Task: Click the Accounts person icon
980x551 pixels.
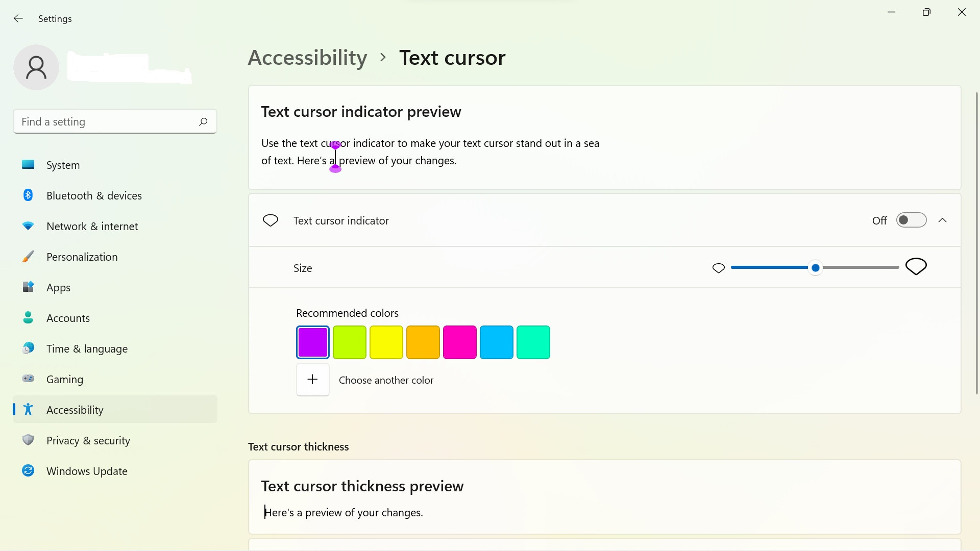Action: point(28,318)
